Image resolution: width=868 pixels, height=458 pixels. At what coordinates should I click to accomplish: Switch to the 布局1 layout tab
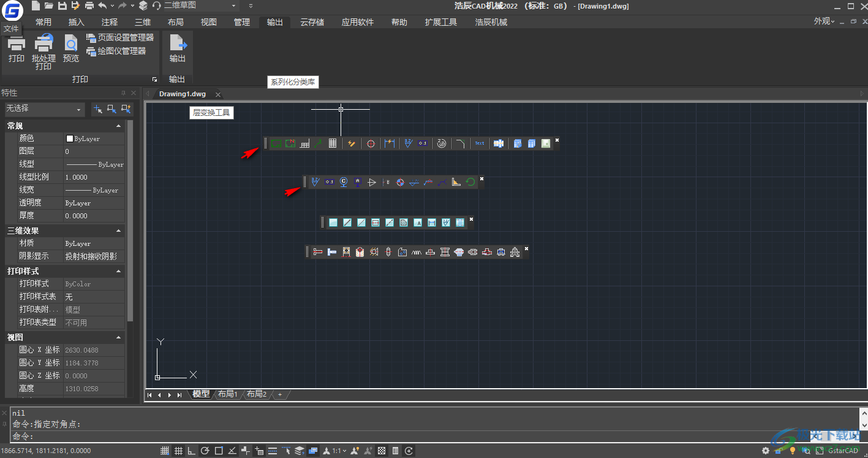[227, 394]
